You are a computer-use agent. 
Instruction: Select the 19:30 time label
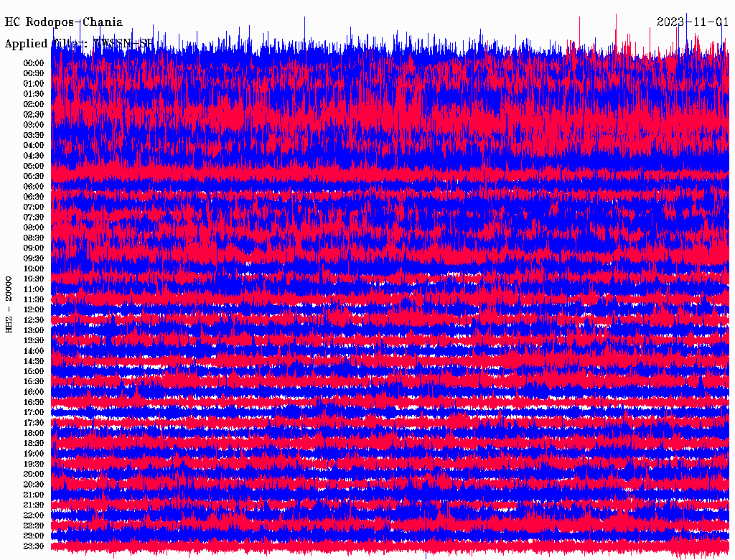coord(33,464)
